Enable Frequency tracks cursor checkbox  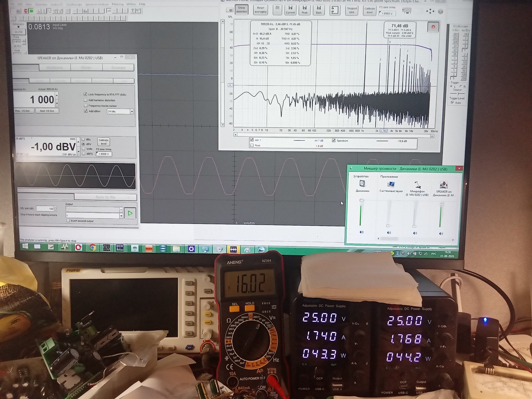85,106
